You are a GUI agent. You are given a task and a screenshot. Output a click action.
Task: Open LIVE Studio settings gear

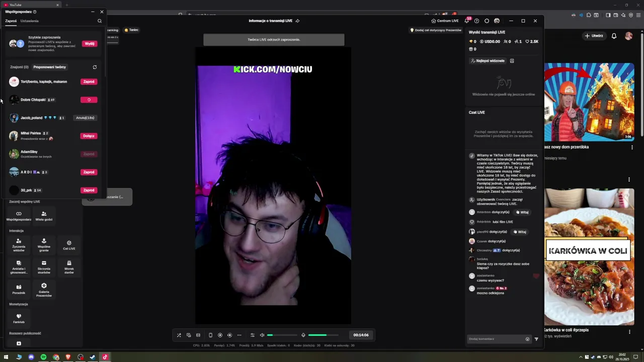(487, 21)
